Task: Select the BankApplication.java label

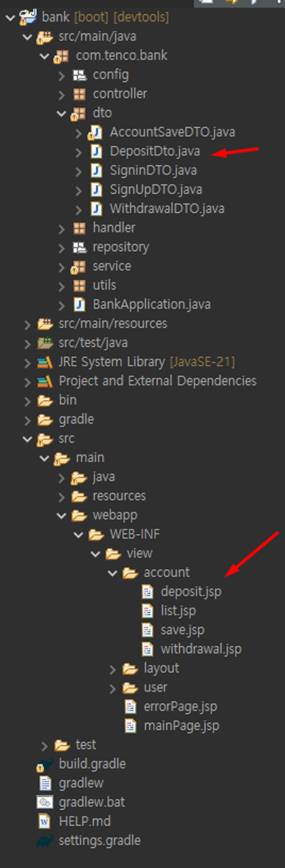Action: click(x=151, y=305)
